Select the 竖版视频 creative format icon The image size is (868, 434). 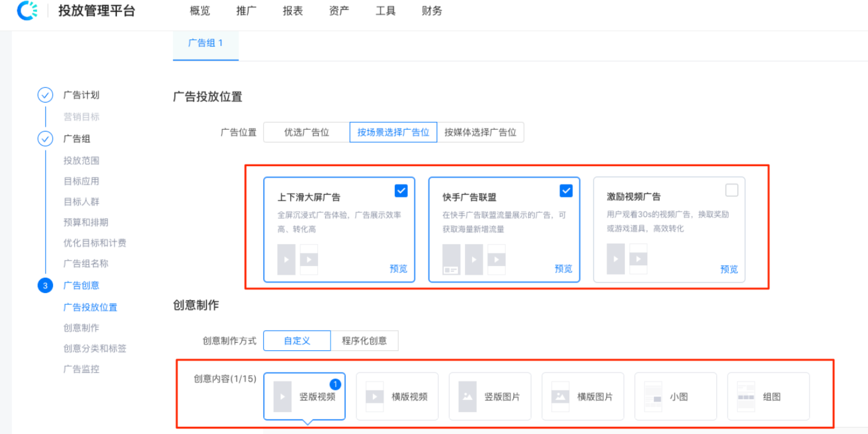(x=304, y=396)
